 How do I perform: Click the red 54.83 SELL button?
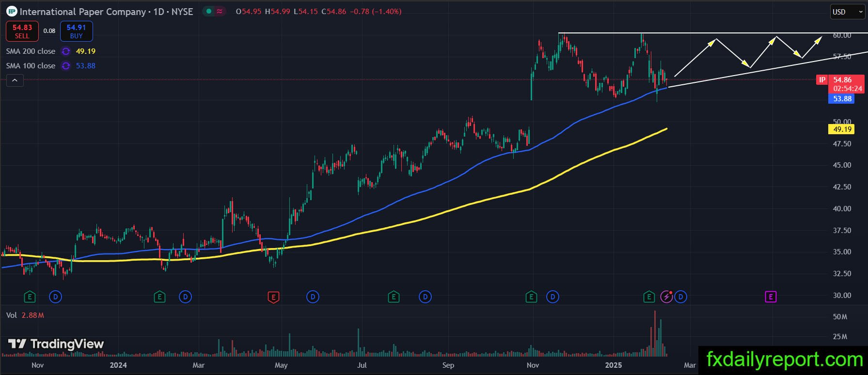coord(22,31)
